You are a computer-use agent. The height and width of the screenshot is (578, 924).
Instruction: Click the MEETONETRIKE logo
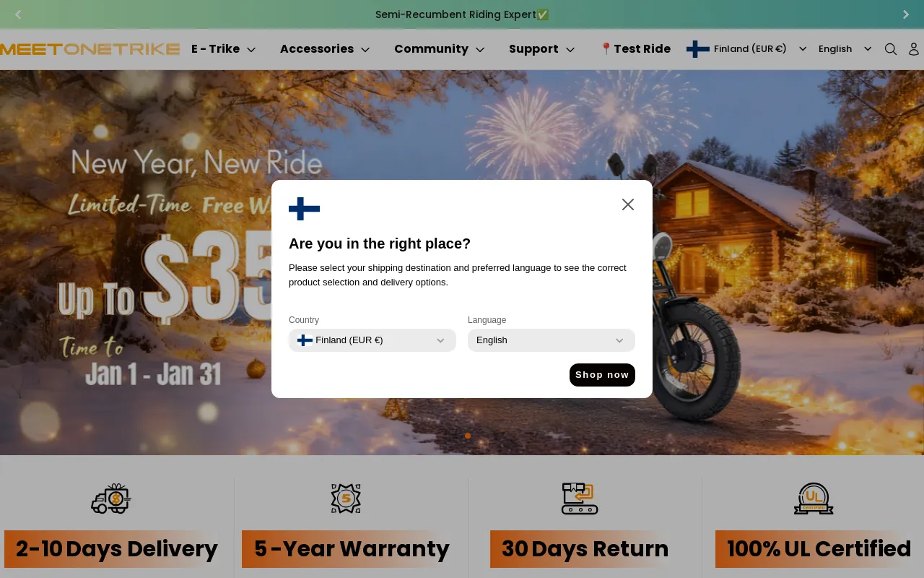pos(90,49)
